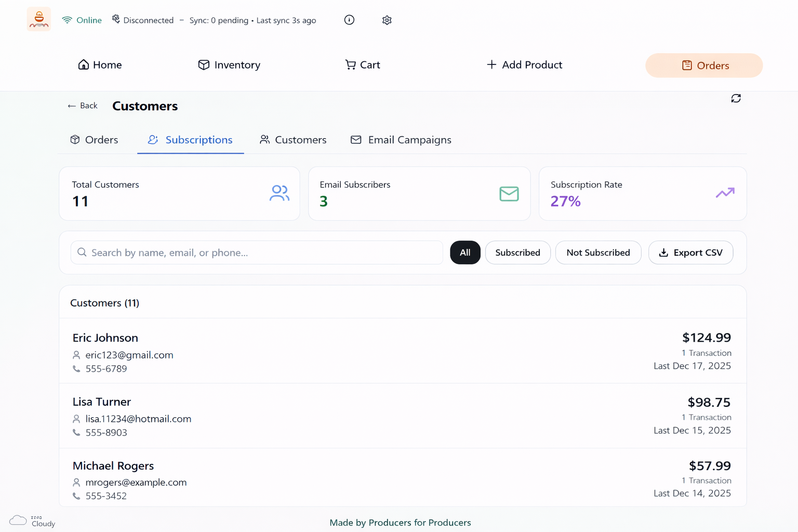
Task: Click the refresh sync icon above Customers
Action: tap(736, 98)
